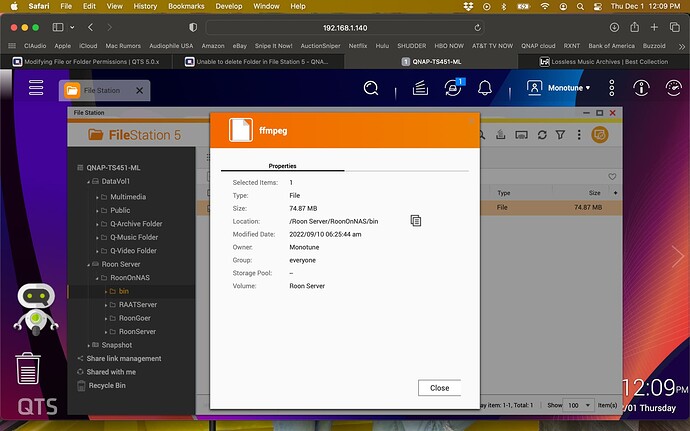This screenshot has width=690, height=431.
Task: Open the History menu in menu bar
Action: 145,6
